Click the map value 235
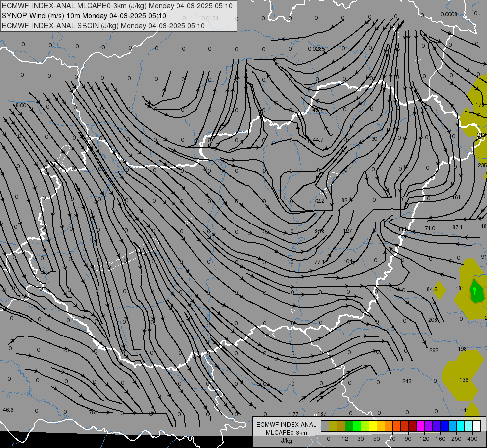The width and height of the screenshot is (487, 448). coord(482,165)
